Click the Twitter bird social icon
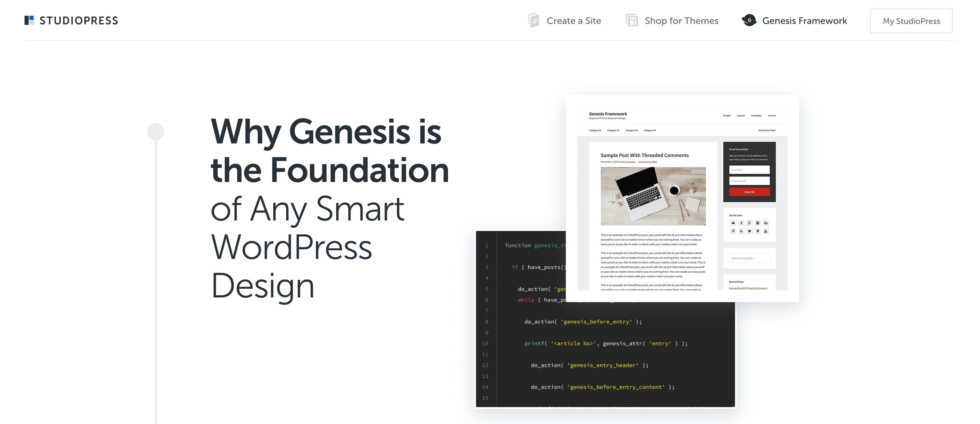Image resolution: width=980 pixels, height=424 pixels. (750, 231)
